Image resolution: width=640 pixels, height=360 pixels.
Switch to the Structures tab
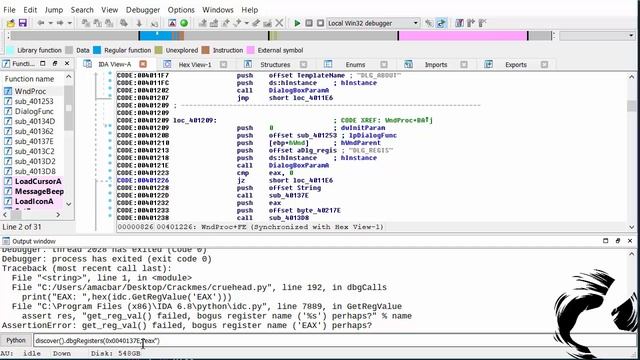275,64
